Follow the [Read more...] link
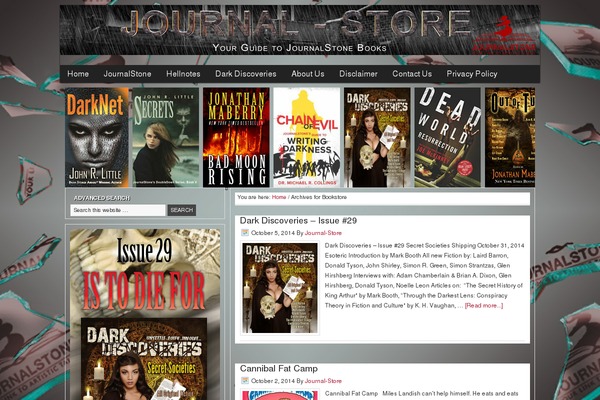Image resolution: width=600 pixels, height=400 pixels. pos(484,305)
